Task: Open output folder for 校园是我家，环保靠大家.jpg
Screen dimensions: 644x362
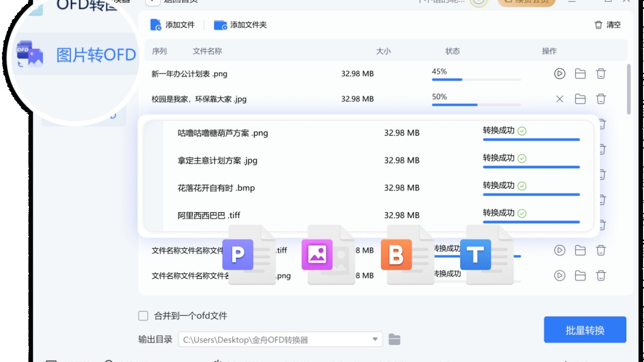Action: pyautogui.click(x=580, y=99)
